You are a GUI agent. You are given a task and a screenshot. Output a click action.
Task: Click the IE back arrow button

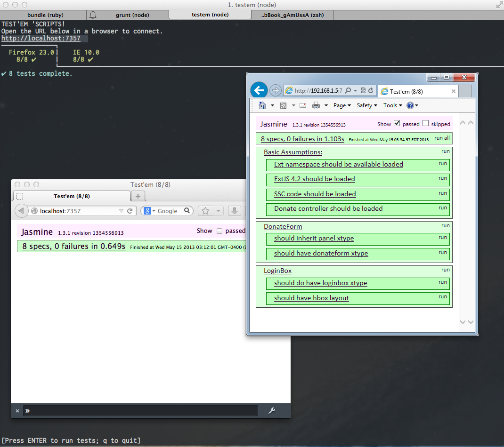click(259, 90)
